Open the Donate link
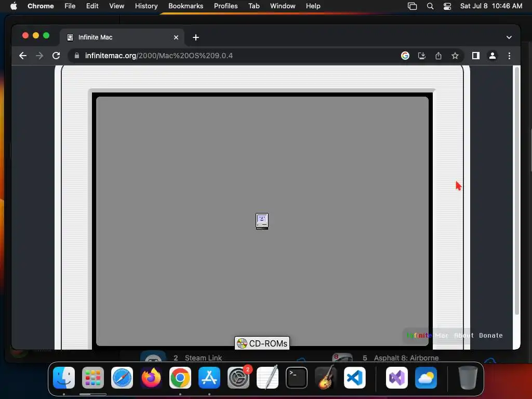This screenshot has width=532, height=399. [490, 335]
